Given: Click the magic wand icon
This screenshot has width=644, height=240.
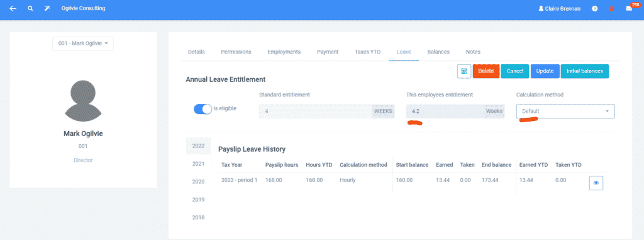Looking at the screenshot, I should click(x=47, y=8).
